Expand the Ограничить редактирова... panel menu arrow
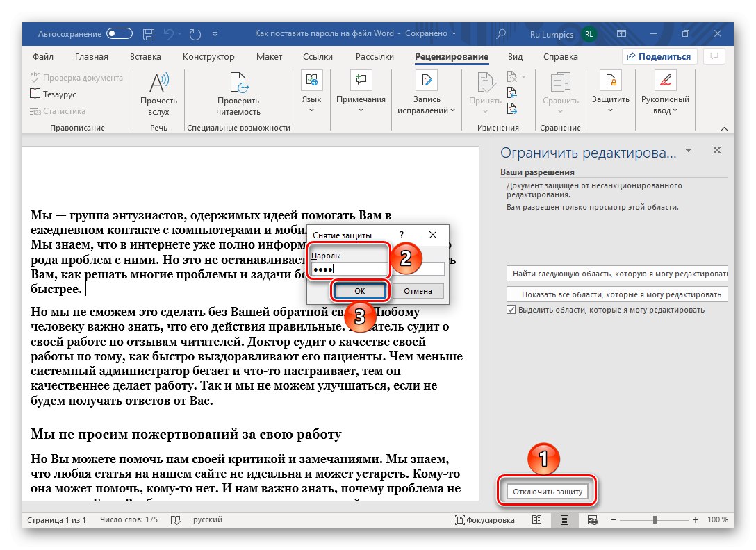Image resolution: width=756 pixels, height=550 pixels. tap(688, 150)
